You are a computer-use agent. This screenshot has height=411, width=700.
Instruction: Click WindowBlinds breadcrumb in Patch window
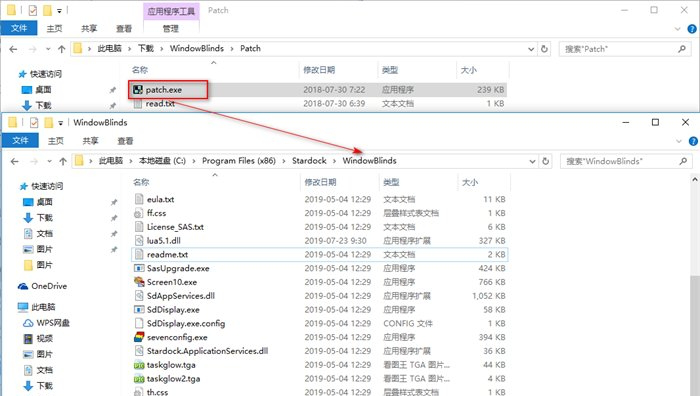[x=196, y=48]
